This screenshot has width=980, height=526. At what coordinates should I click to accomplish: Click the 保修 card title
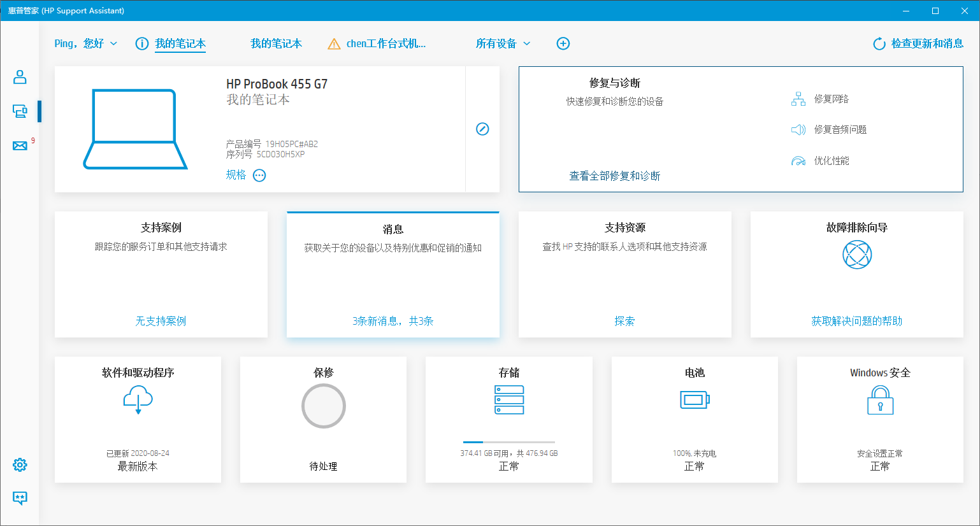tap(324, 373)
